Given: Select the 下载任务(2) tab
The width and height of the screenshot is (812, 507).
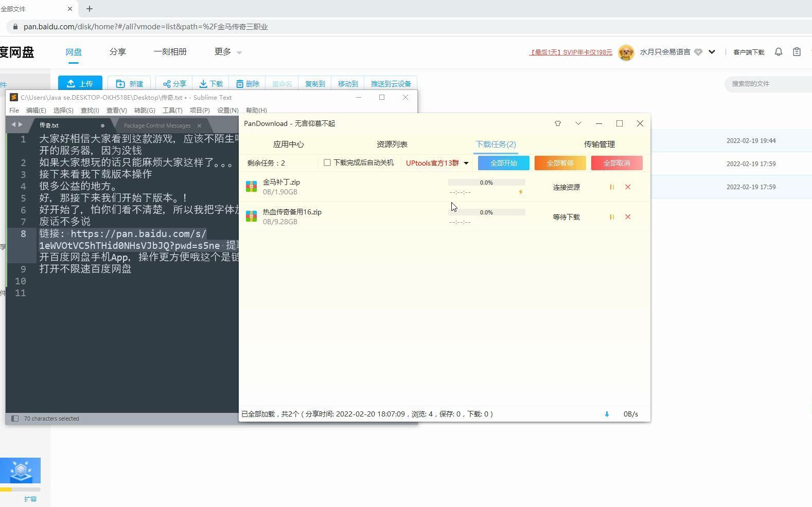Looking at the screenshot, I should click(x=496, y=144).
